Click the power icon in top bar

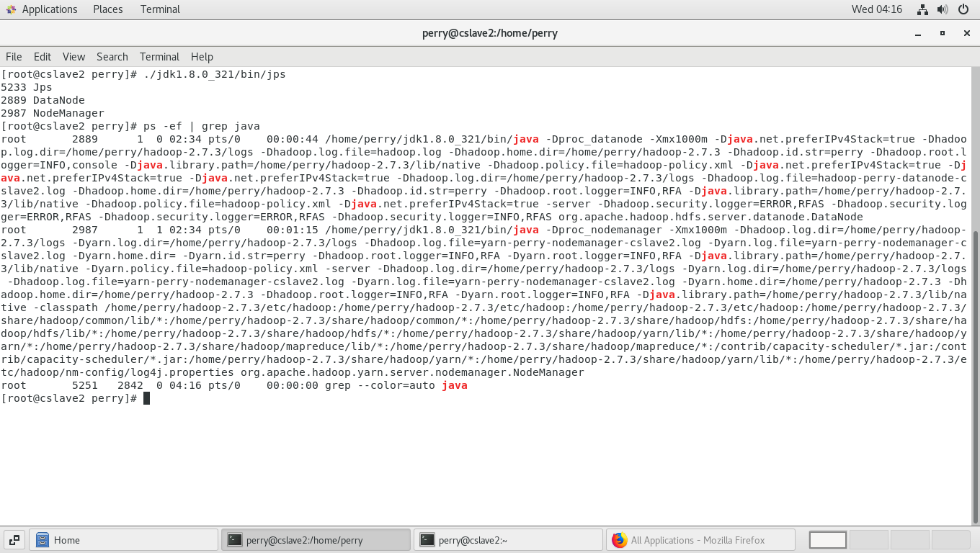[x=963, y=9]
